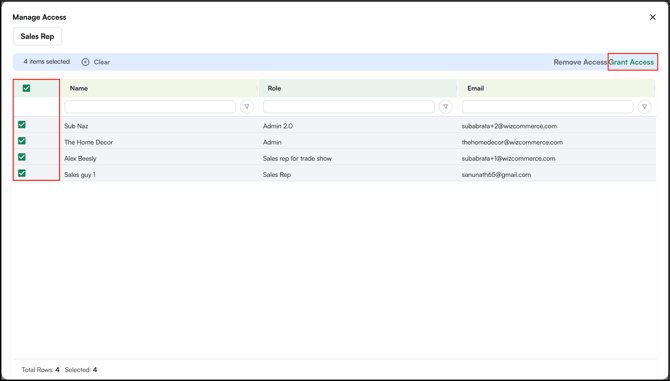670x381 pixels.
Task: Close the Manage Access dialog
Action: point(652,18)
